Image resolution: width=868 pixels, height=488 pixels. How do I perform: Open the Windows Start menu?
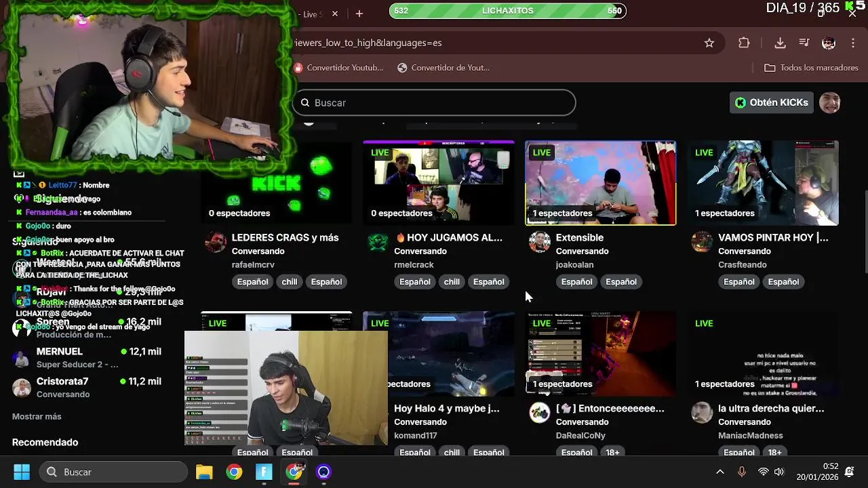coord(22,472)
